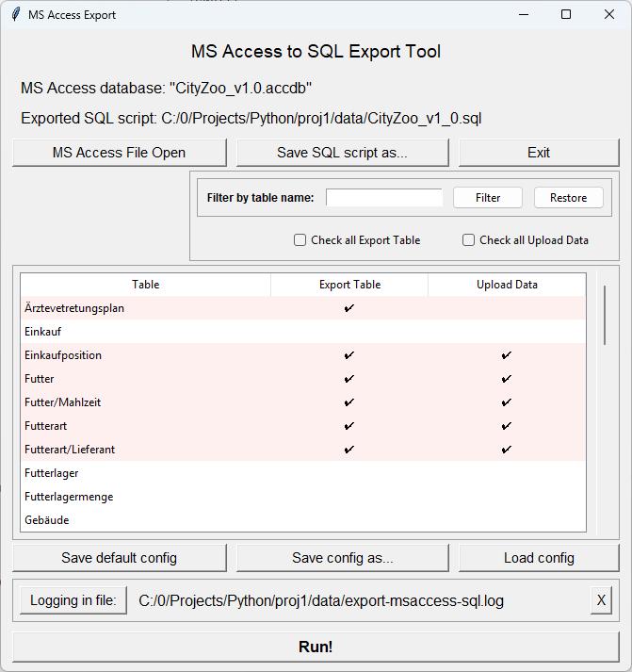Uncheck Upload Data for Futter
The height and width of the screenshot is (672, 632).
(507, 379)
